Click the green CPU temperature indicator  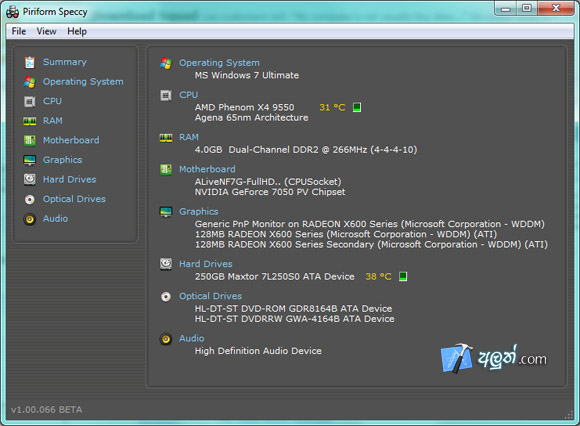click(x=357, y=107)
